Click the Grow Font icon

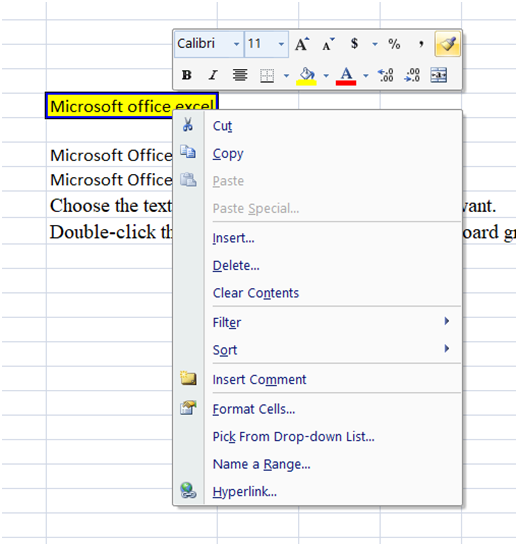point(301,44)
